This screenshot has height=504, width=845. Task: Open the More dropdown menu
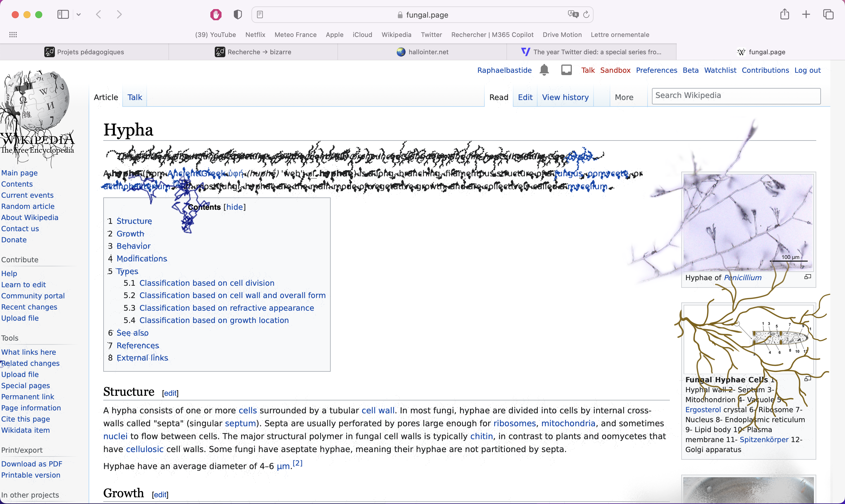(624, 97)
